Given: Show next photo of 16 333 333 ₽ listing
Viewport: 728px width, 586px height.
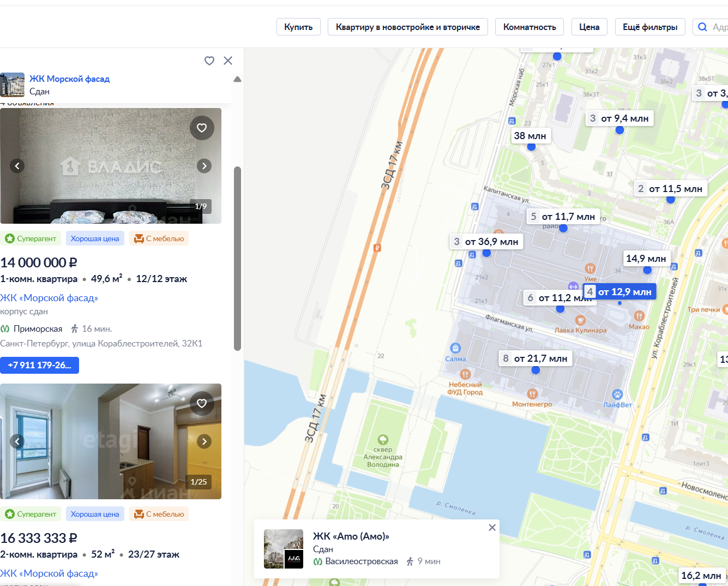Looking at the screenshot, I should click(x=204, y=441).
